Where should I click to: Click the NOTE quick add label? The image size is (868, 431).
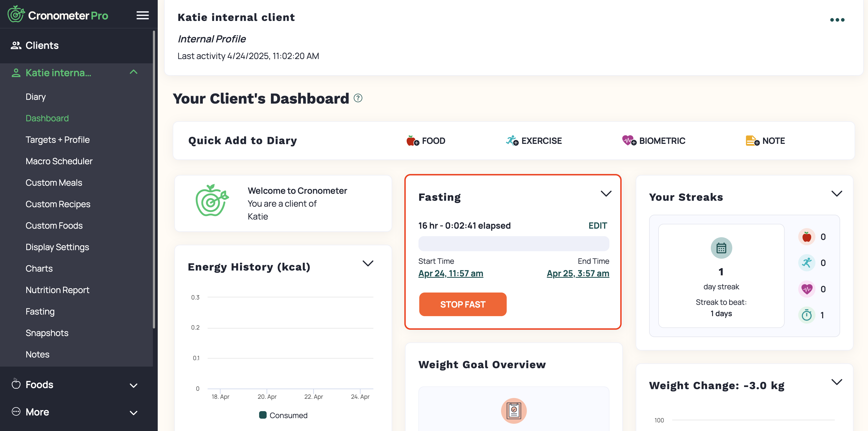773,141
